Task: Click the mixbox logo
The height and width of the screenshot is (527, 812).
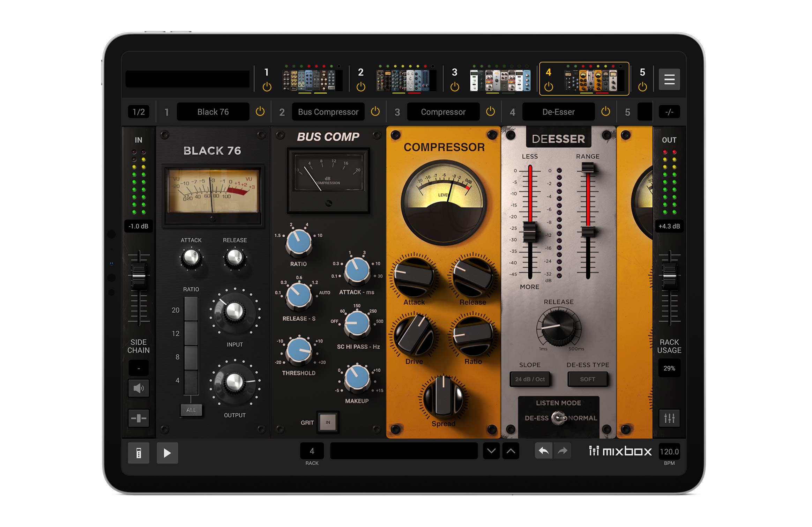Action: (x=620, y=451)
